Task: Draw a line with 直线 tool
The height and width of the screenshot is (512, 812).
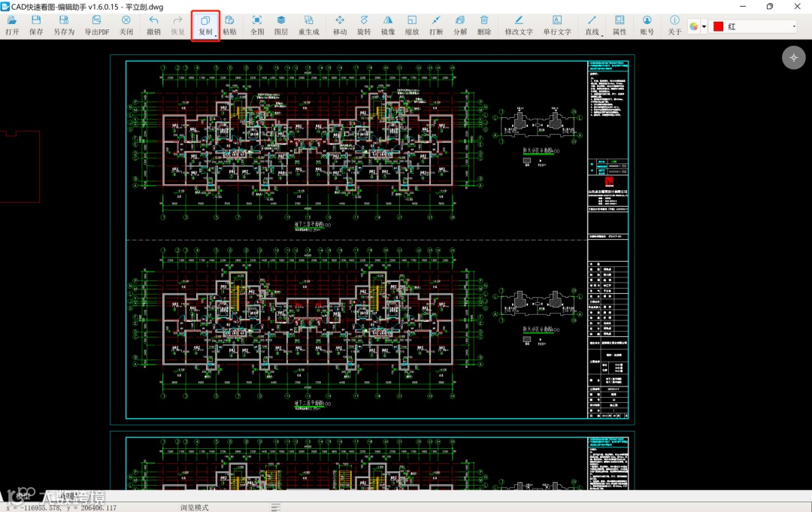Action: tap(592, 26)
